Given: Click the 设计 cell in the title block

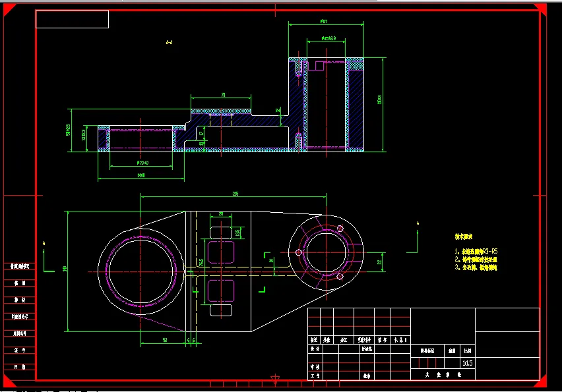Looking at the screenshot, I should [315, 349].
